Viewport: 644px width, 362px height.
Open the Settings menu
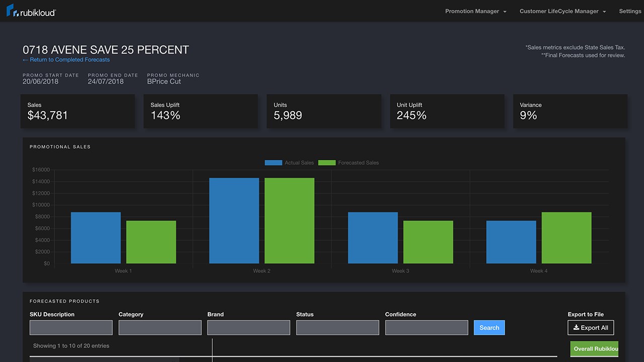[630, 11]
